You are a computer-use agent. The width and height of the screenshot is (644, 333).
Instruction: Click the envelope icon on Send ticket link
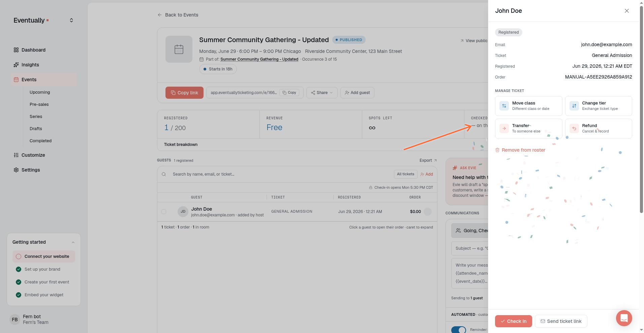(543, 321)
